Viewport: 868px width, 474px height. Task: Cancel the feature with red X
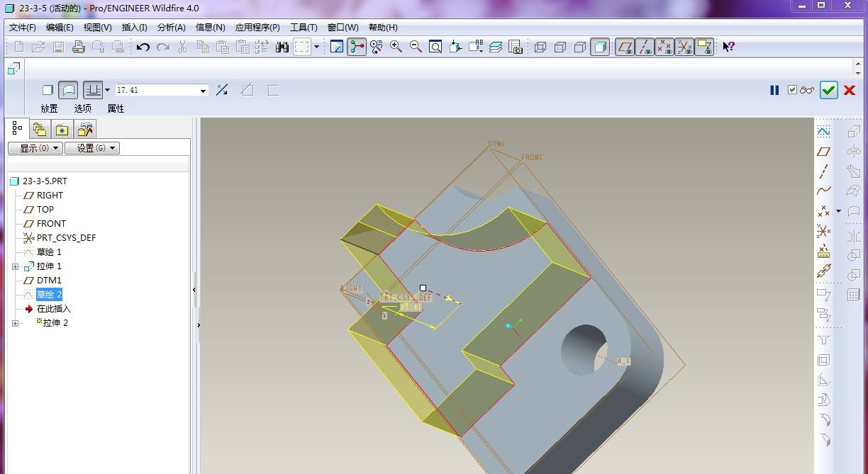click(850, 90)
